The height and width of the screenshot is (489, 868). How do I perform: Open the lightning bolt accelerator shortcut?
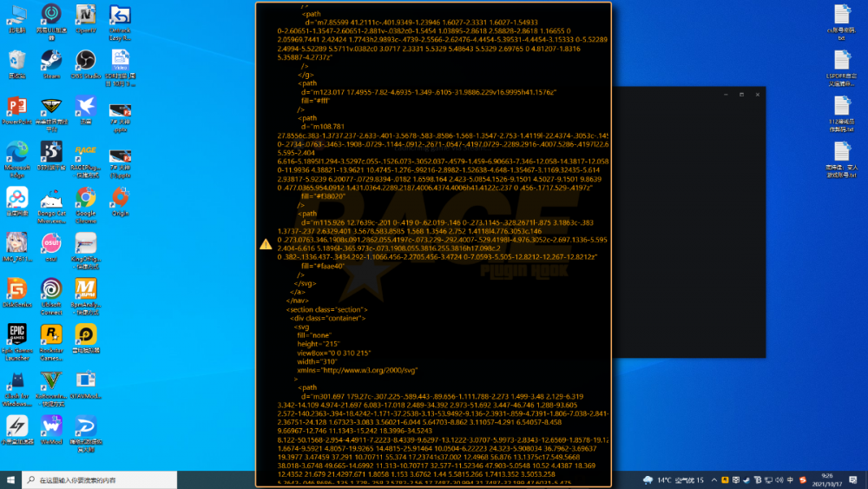[x=17, y=430]
